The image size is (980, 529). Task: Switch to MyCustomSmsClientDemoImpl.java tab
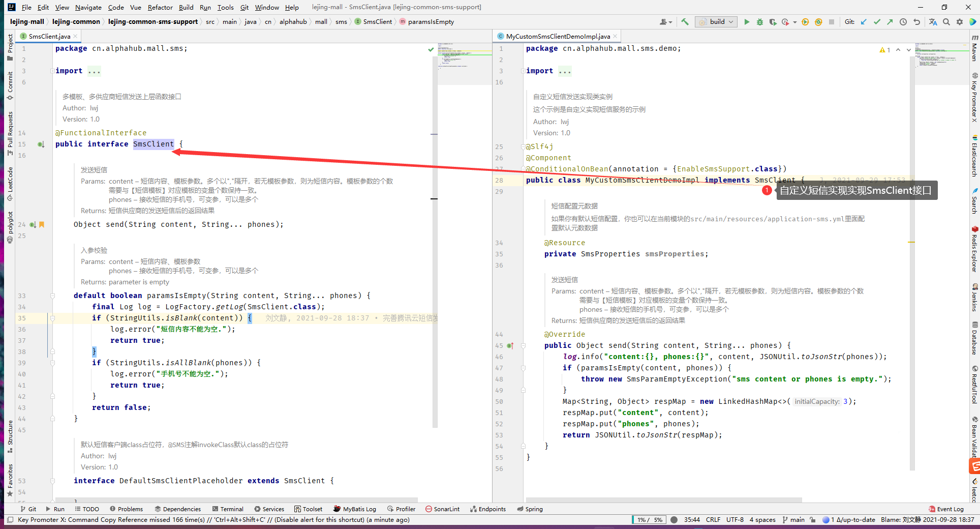(x=558, y=36)
